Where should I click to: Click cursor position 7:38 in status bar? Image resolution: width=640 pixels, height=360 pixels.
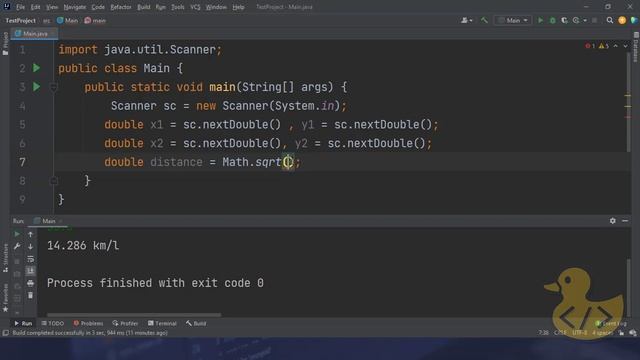click(543, 333)
